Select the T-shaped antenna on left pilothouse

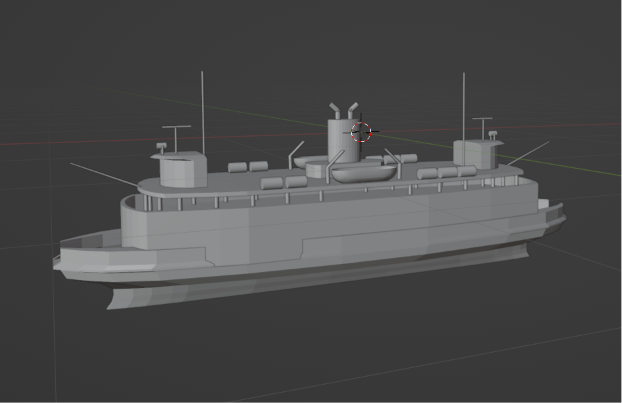(176, 139)
